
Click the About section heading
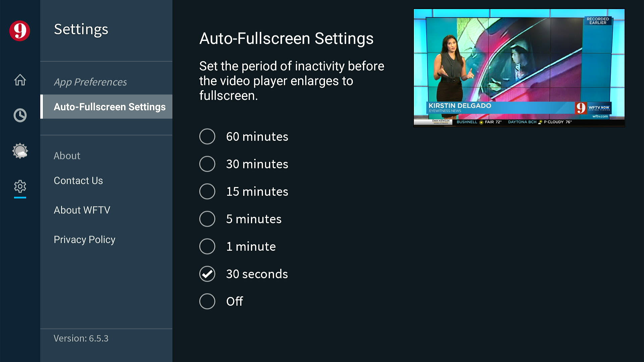coord(67,156)
